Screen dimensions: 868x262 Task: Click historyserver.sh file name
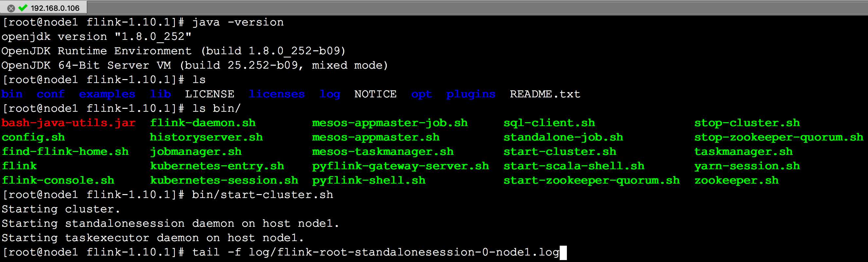206,138
